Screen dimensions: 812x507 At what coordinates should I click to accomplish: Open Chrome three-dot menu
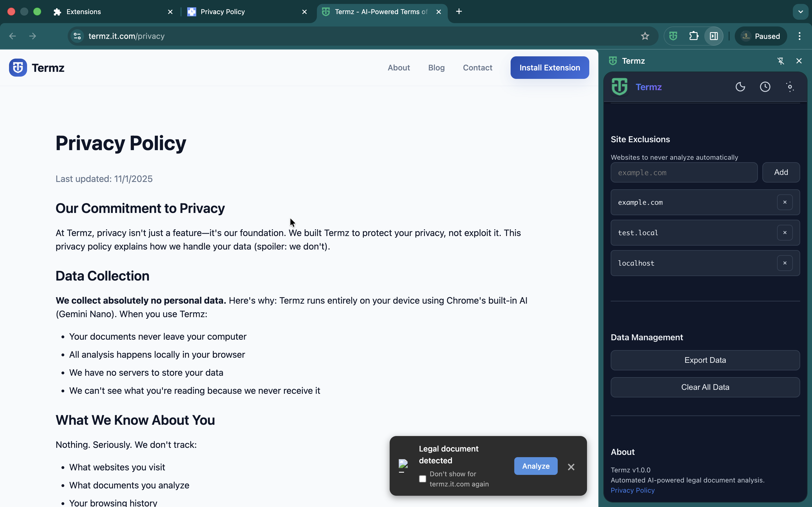tap(800, 36)
